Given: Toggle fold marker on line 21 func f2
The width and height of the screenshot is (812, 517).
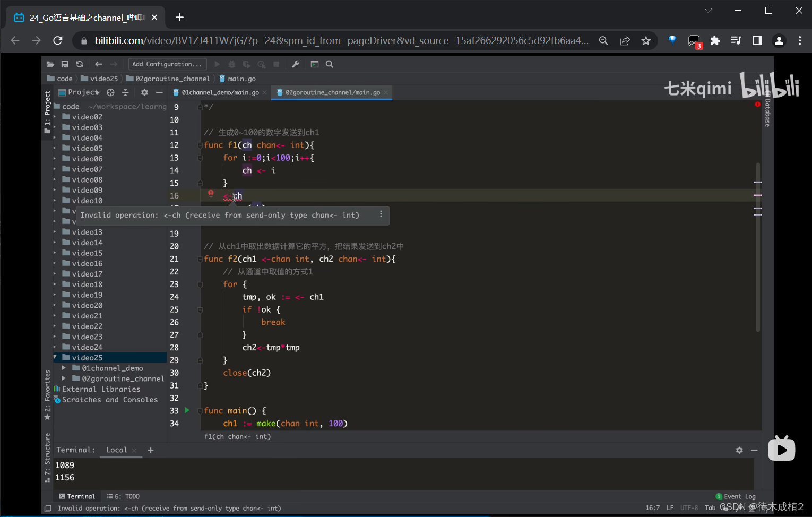Looking at the screenshot, I should [x=200, y=259].
